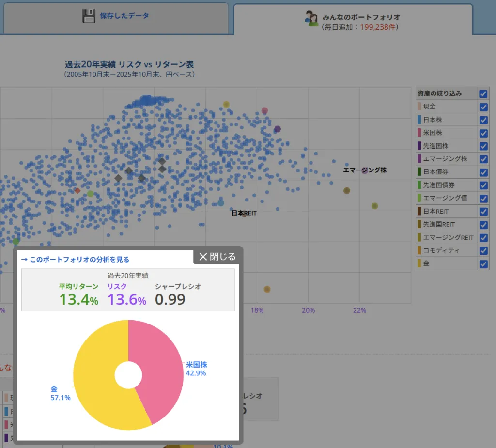Uncheck the 現金 asset checkbox
The width and height of the screenshot is (496, 448).
[483, 107]
